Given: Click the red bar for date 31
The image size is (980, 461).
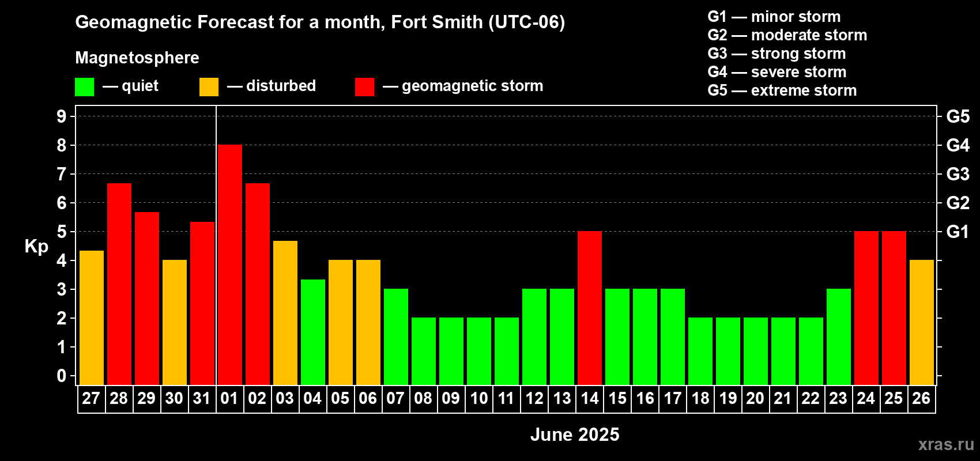Looking at the screenshot, I should click(202, 304).
